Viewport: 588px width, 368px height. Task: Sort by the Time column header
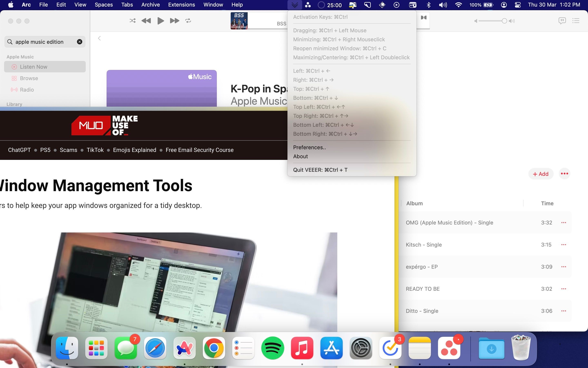pyautogui.click(x=547, y=203)
